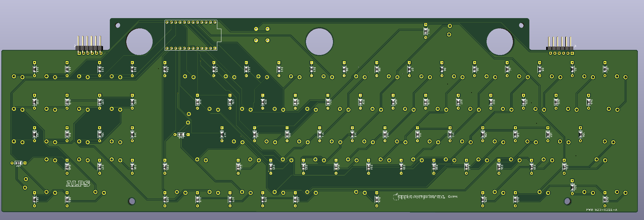Image resolution: width=644 pixels, height=220 pixels.
Task: Select the horizontal diode at left board edge
Action: (x=18, y=163)
